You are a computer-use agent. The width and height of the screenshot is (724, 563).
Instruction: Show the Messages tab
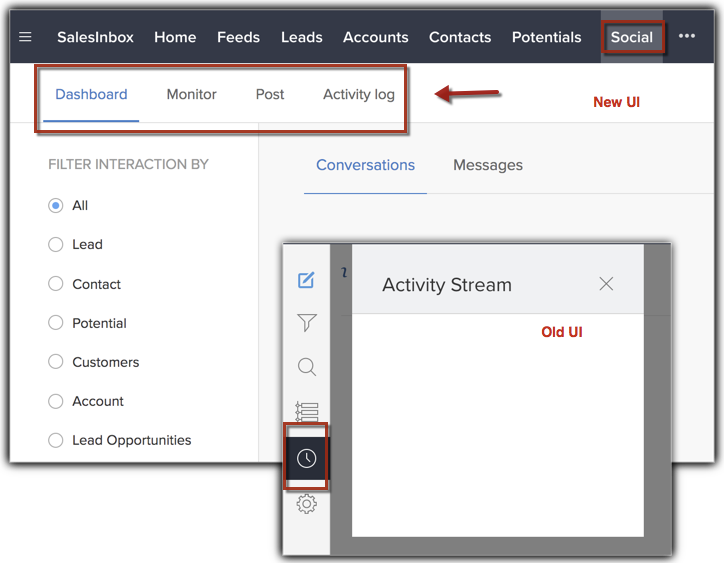488,165
